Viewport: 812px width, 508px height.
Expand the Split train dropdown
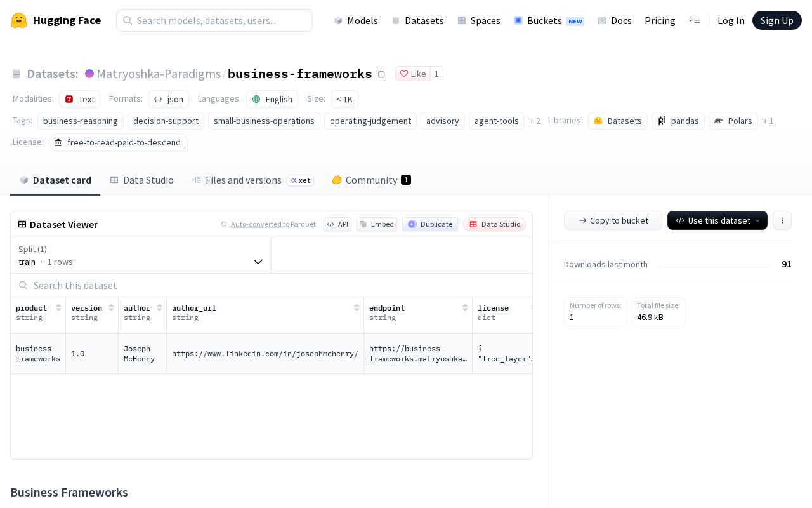[x=141, y=255]
